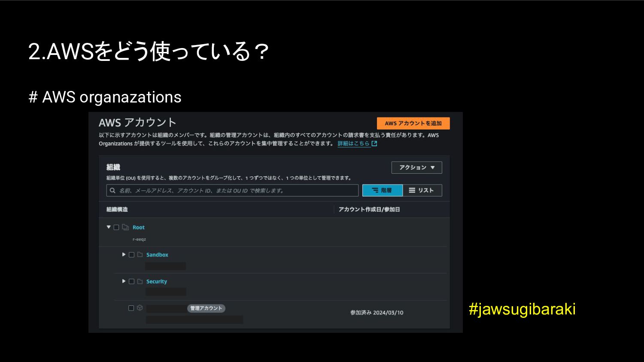The width and height of the screenshot is (644, 362).
Task: Click the 参加済み 2024/03/10 date
Action: pos(377,313)
